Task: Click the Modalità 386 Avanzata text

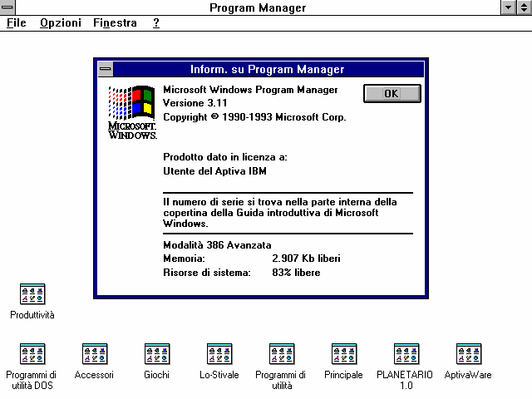Action: coord(217,245)
